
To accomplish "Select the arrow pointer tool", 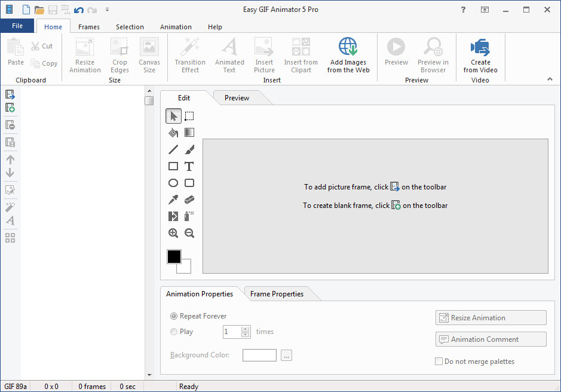I will (x=173, y=117).
